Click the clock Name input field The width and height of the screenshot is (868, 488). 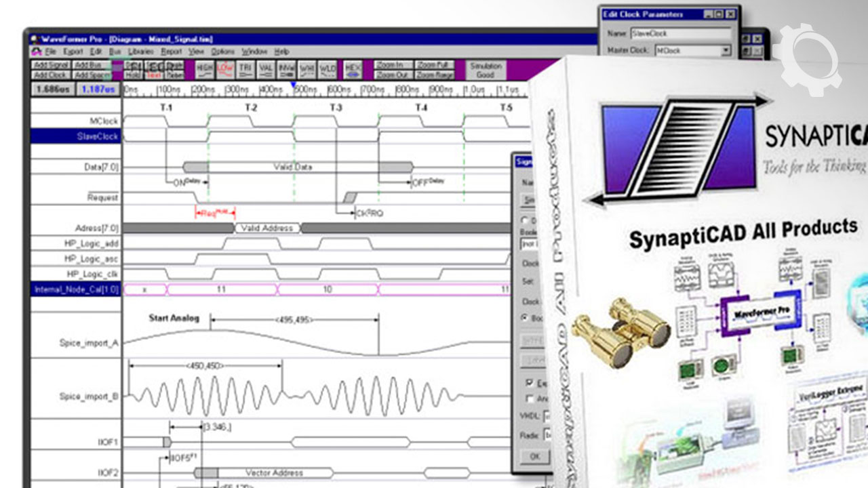pyautogui.click(x=680, y=33)
